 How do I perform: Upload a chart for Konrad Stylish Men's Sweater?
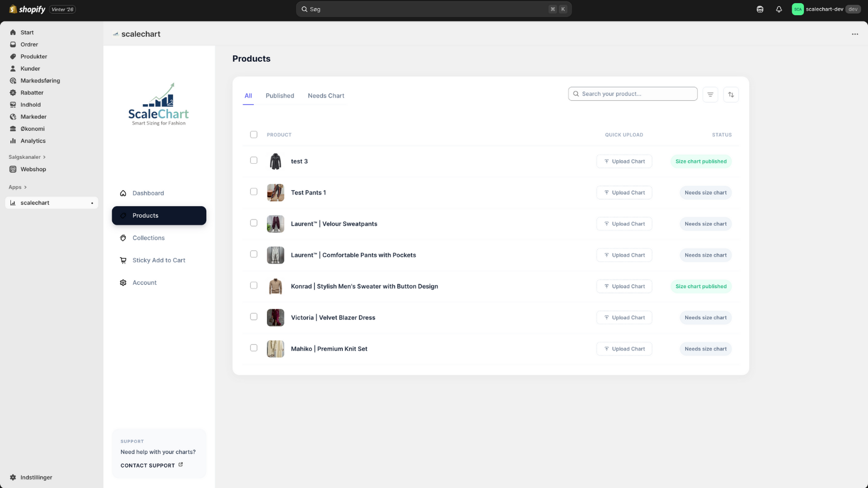[x=624, y=286]
